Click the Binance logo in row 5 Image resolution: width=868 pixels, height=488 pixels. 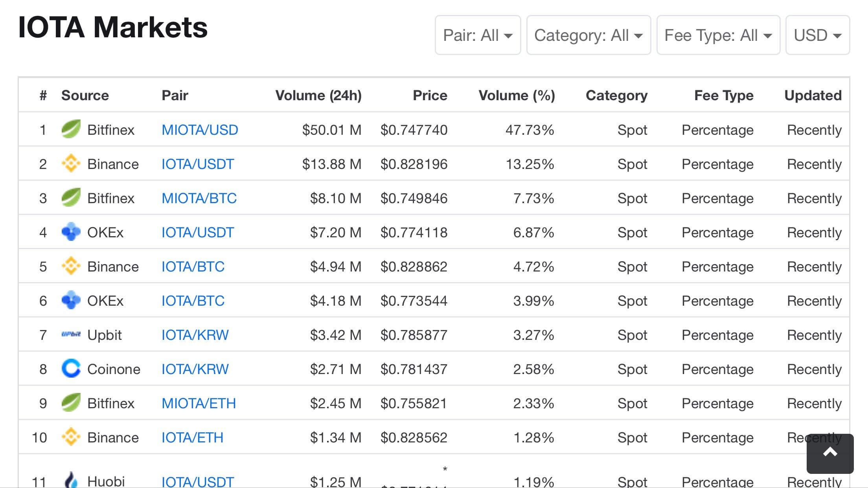(x=71, y=266)
